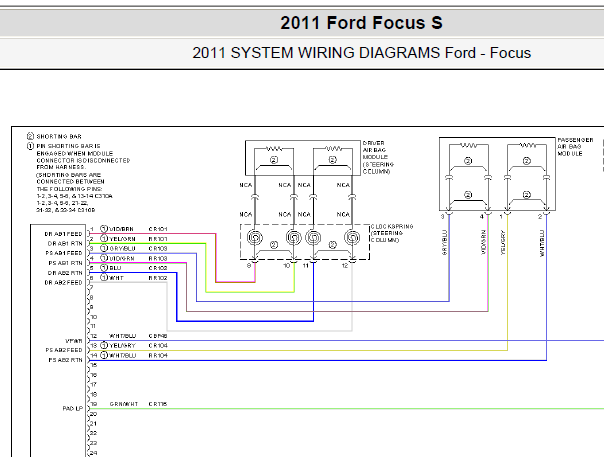Click the 'DRIVER AIR BAG MODULE' label
Screen dimensions: 604x457
pyautogui.click(x=378, y=157)
